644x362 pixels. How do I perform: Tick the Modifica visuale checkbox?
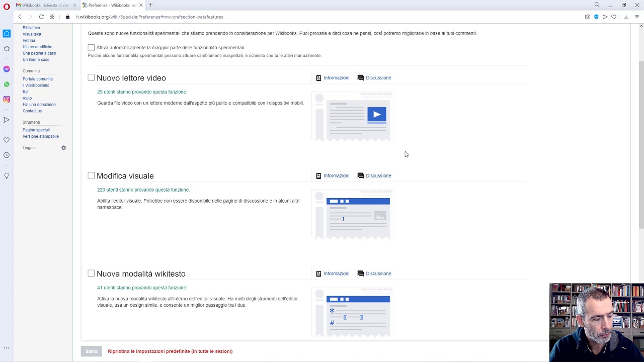click(91, 175)
